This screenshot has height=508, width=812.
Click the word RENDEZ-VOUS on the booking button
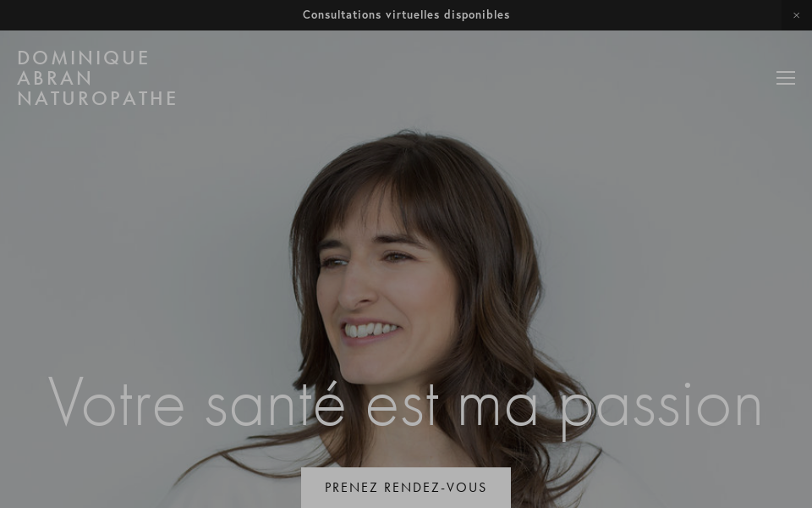point(435,488)
